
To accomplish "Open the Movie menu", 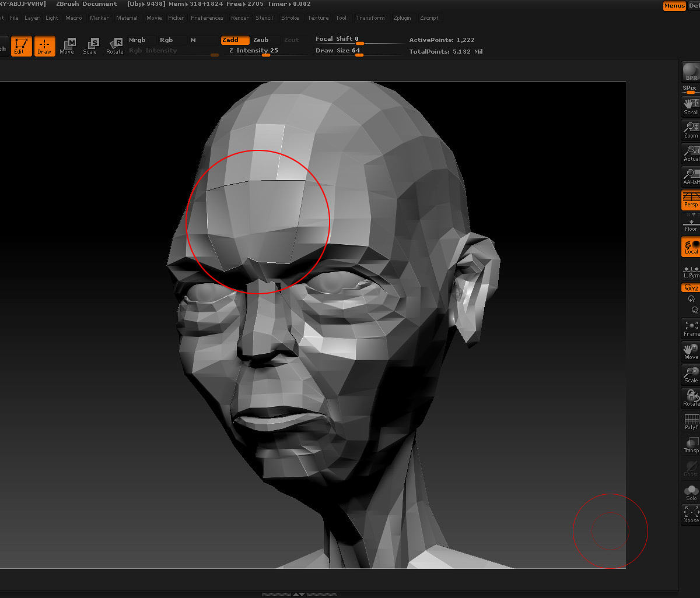I will [154, 18].
